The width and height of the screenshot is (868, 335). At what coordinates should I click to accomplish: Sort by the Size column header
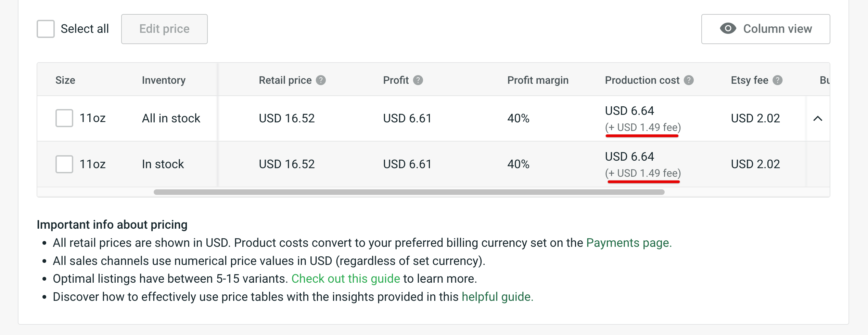tap(65, 80)
